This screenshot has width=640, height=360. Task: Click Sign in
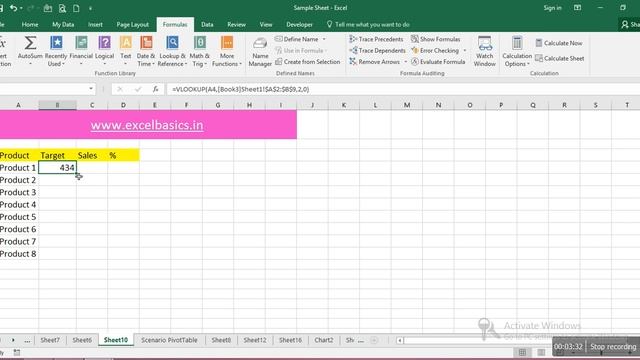(552, 8)
